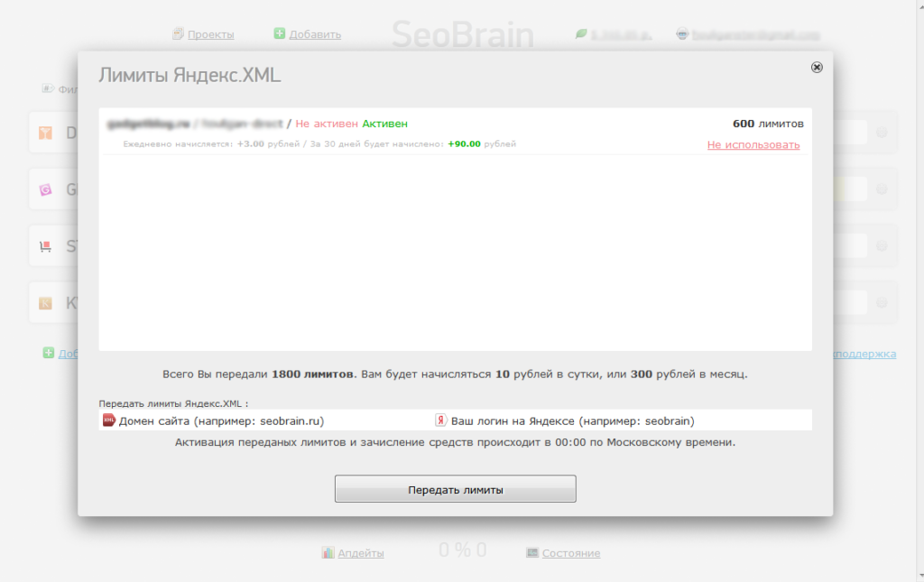Click the green leaf balance icon

click(581, 34)
